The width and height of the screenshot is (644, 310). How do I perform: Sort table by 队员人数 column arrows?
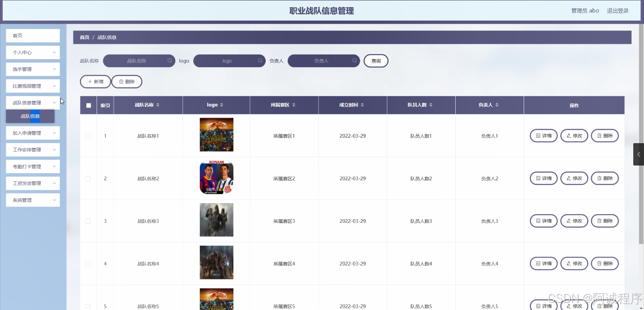coord(431,105)
